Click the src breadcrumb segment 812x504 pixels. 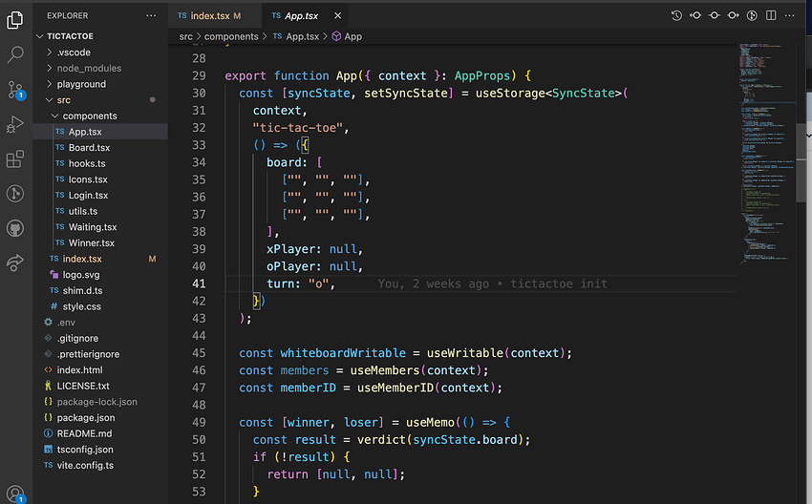tap(185, 36)
